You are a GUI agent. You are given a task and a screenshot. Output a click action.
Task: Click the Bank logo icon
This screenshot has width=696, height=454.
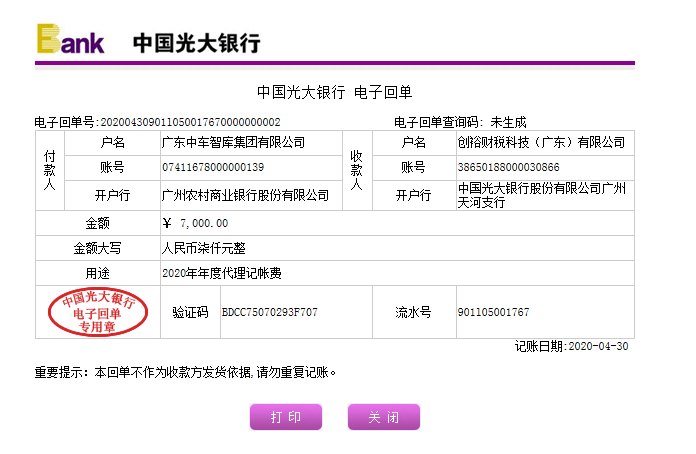click(x=71, y=39)
